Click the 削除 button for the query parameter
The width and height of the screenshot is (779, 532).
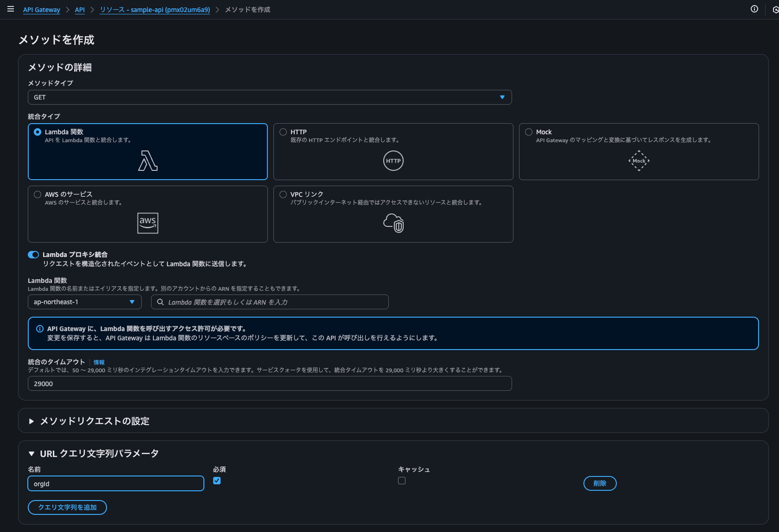pyautogui.click(x=600, y=483)
